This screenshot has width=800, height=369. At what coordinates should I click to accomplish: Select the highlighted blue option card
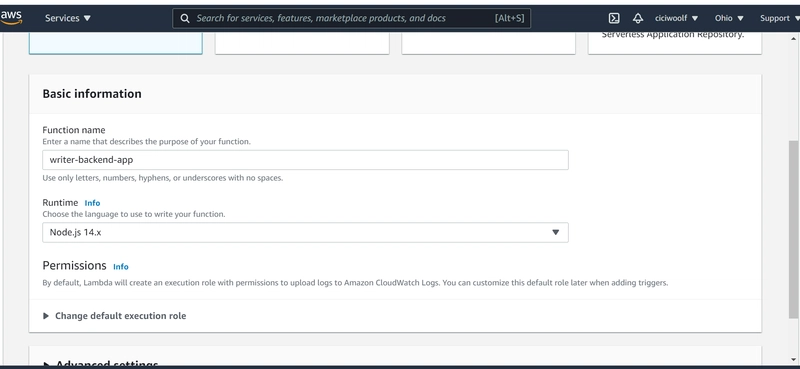point(116,43)
